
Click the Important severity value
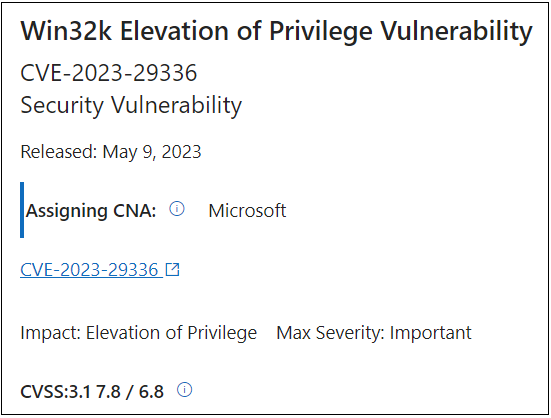pyautogui.click(x=431, y=333)
